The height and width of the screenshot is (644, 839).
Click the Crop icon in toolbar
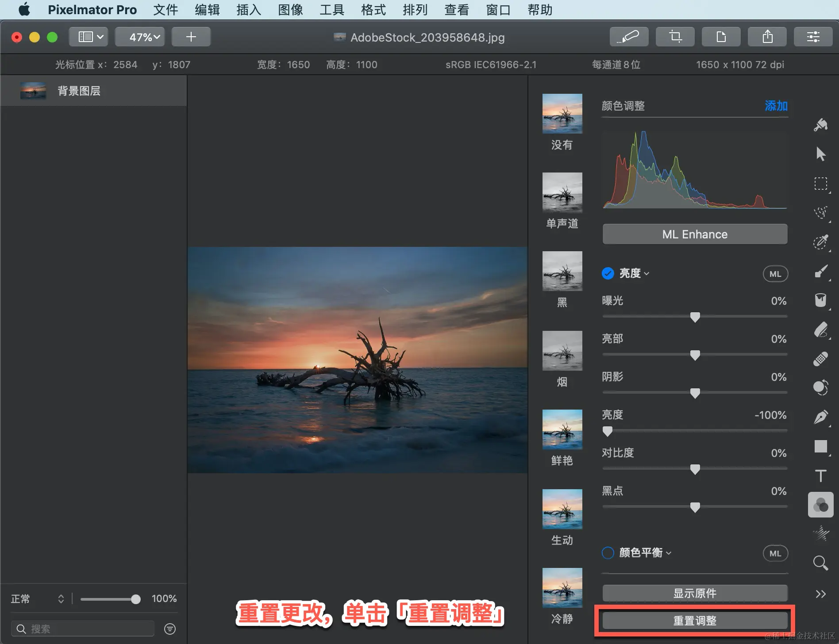tap(675, 37)
